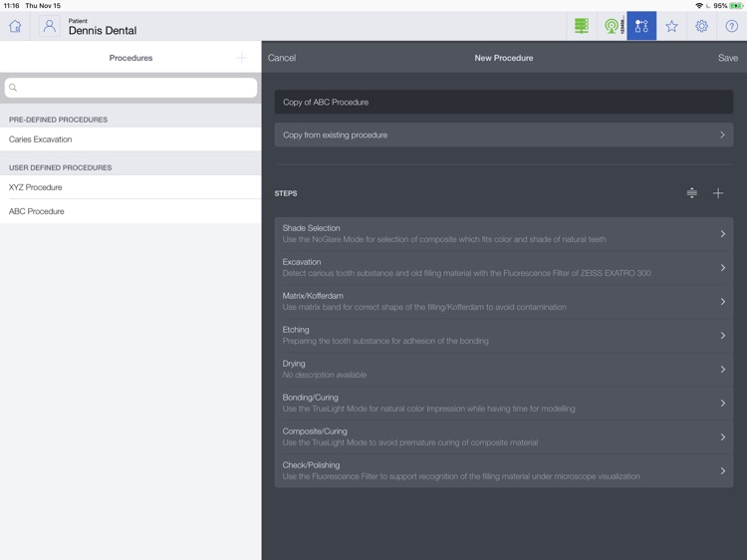Add a new step with plus icon
The height and width of the screenshot is (560, 747).
coord(718,193)
